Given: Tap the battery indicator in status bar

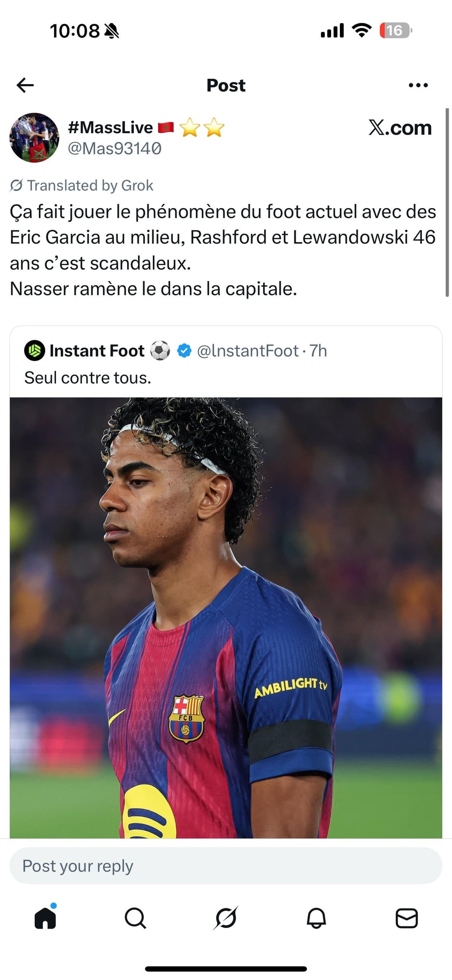Looking at the screenshot, I should [x=395, y=31].
